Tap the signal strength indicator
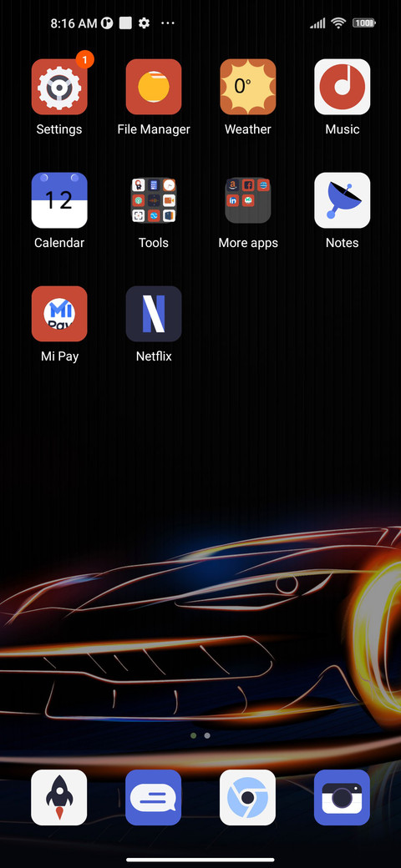 click(317, 23)
